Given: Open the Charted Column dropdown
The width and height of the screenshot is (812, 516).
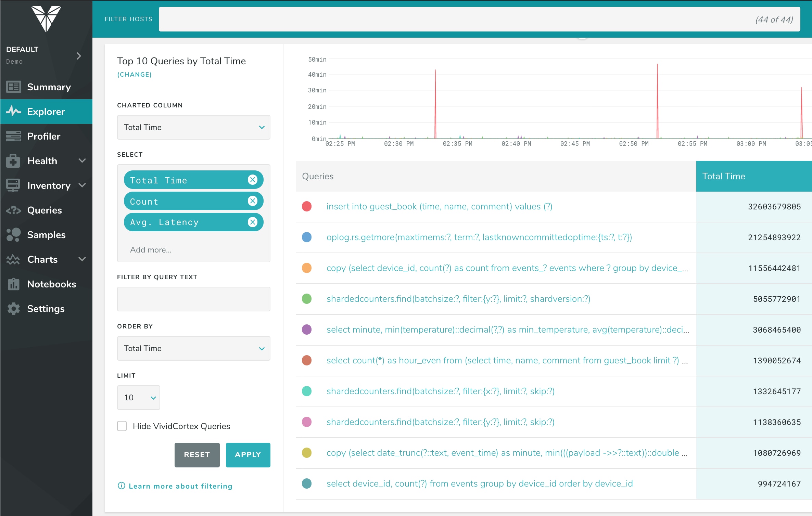Looking at the screenshot, I should [x=194, y=127].
